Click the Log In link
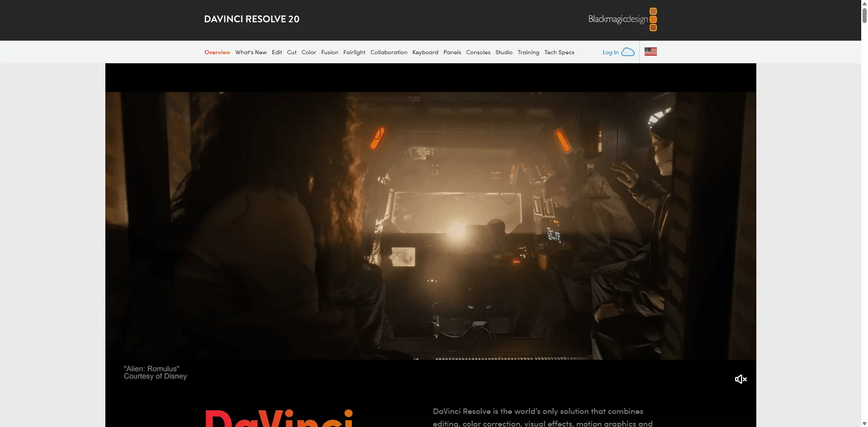The image size is (868, 427). click(x=610, y=52)
